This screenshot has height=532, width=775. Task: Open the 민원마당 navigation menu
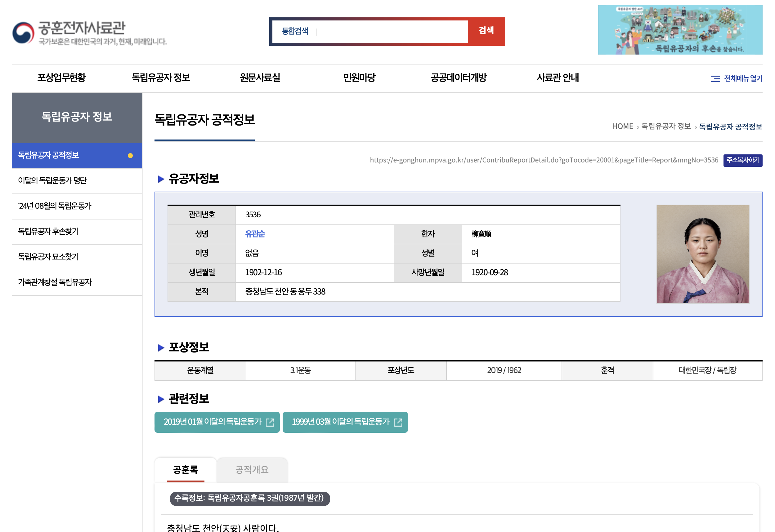(359, 78)
